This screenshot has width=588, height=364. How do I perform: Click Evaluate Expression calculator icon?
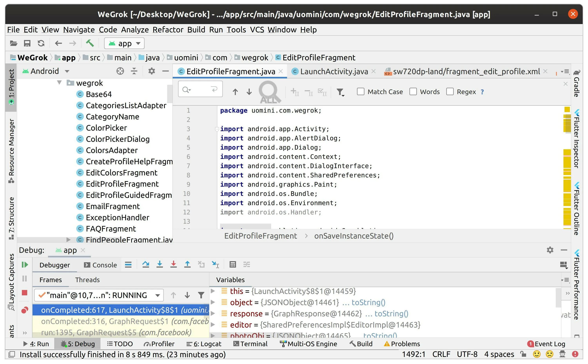coord(232,265)
